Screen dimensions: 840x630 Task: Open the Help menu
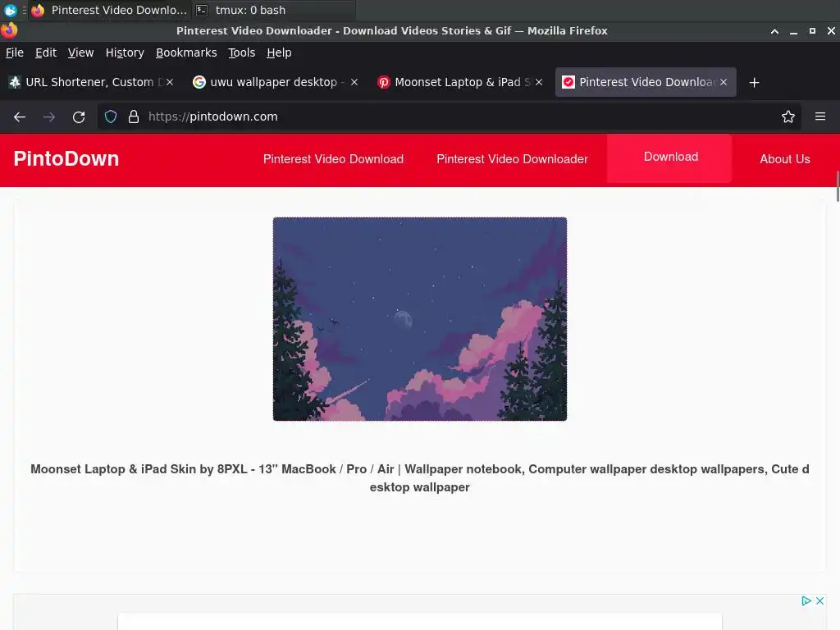point(279,52)
